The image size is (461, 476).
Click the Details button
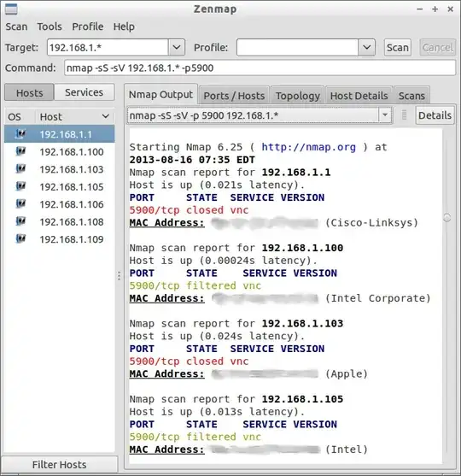pyautogui.click(x=435, y=115)
